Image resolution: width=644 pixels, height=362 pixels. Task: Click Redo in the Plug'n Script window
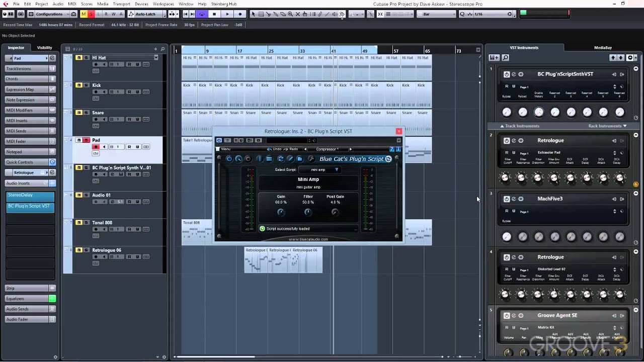tap(291, 149)
